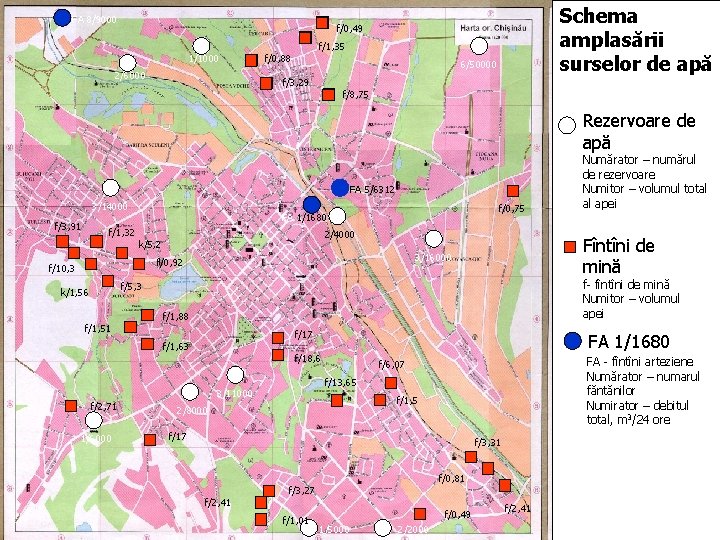The height and width of the screenshot is (540, 720).
Task: Select the red well square beside f/1,35
Action: [x=305, y=38]
